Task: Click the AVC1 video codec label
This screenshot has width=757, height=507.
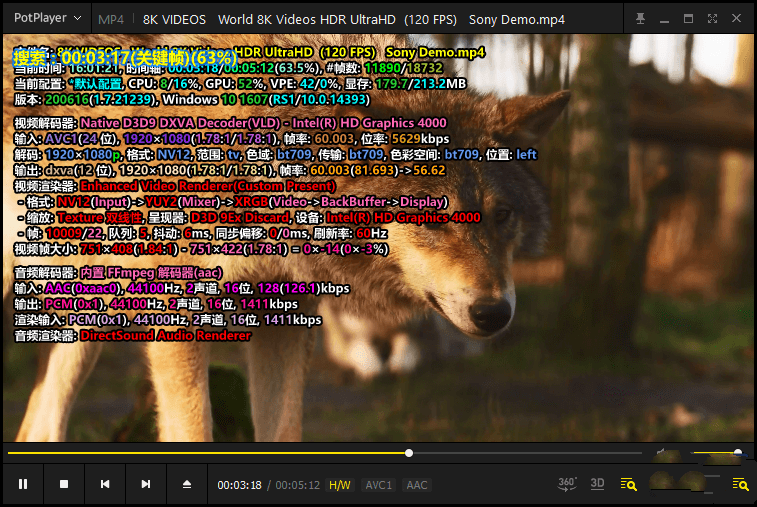Action: coord(378,485)
